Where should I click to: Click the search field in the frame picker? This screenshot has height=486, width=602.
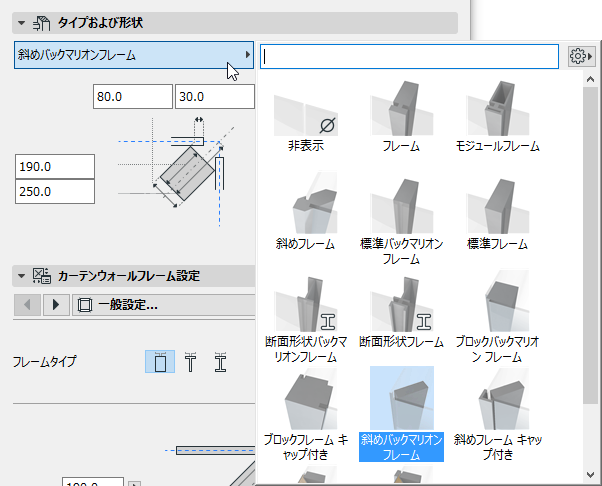409,56
